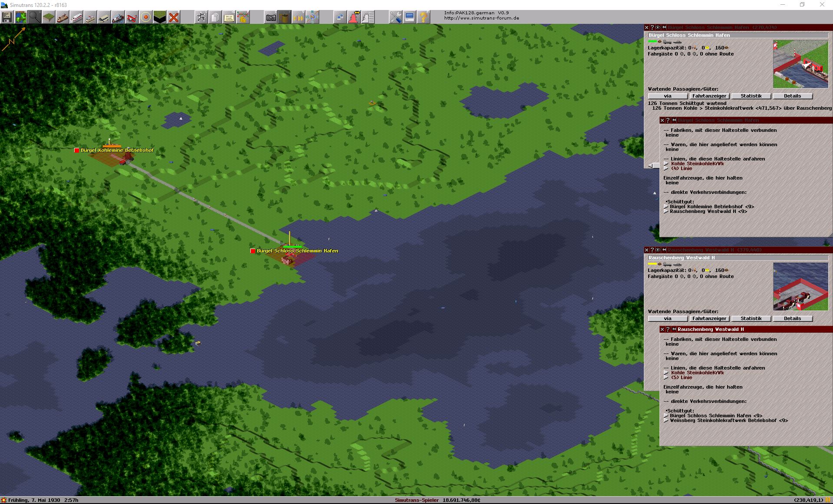Toggle eye icon in Bürgel Hafen window

tap(658, 27)
